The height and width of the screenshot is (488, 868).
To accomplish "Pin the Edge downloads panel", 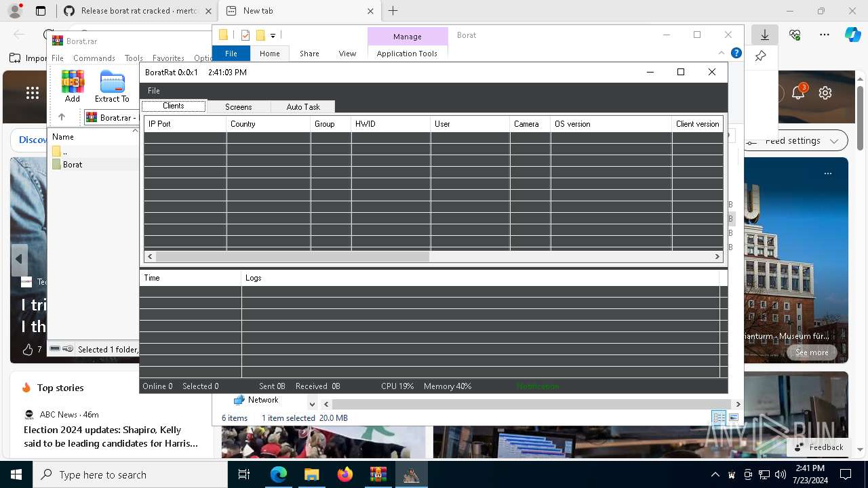I will pyautogui.click(x=761, y=56).
